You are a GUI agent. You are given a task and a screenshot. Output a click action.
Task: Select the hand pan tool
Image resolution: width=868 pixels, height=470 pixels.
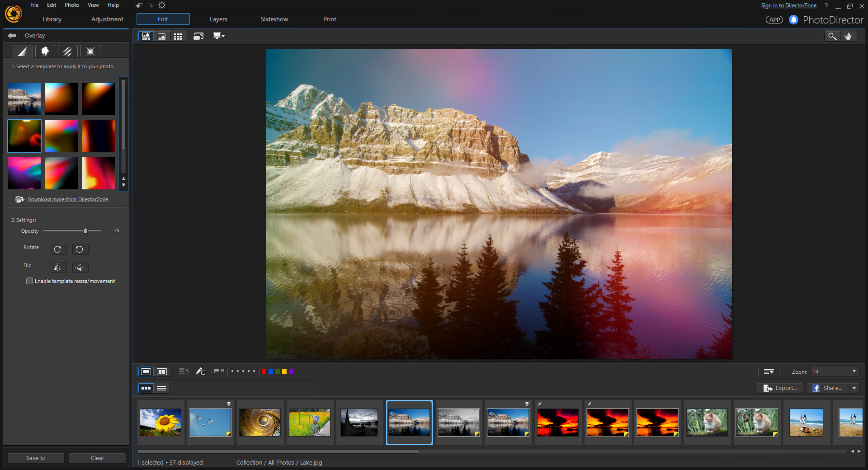point(849,36)
